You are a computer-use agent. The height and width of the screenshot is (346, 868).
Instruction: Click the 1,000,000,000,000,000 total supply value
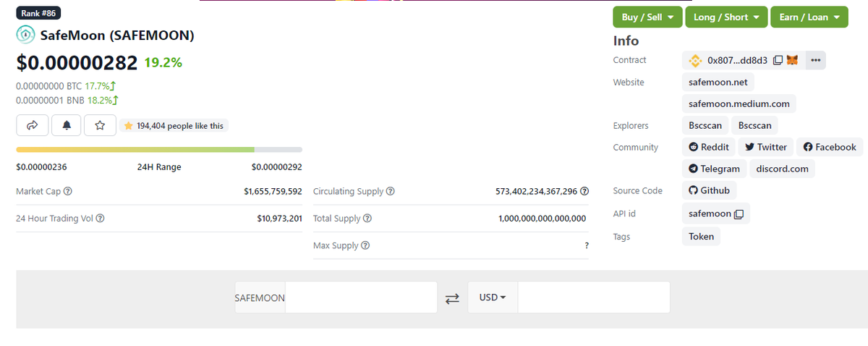[542, 219]
